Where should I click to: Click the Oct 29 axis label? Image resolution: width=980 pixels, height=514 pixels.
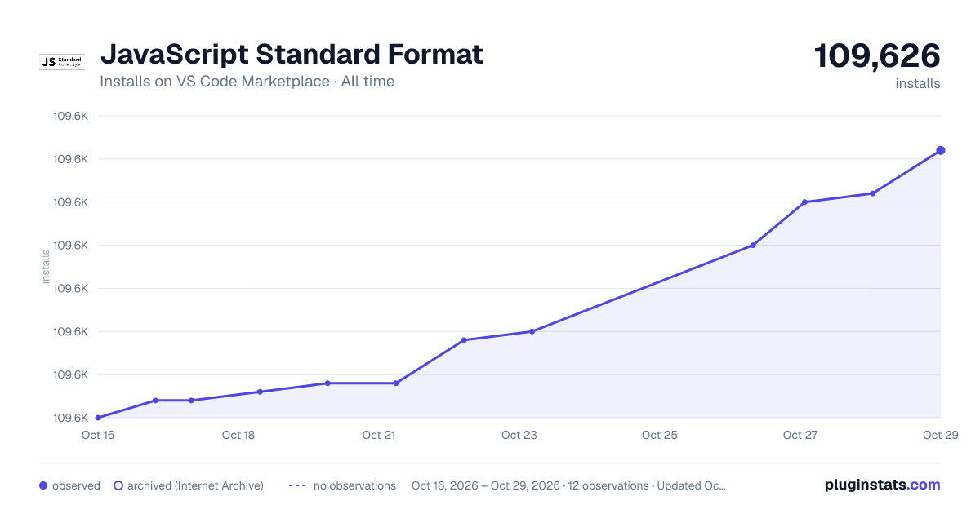click(939, 435)
